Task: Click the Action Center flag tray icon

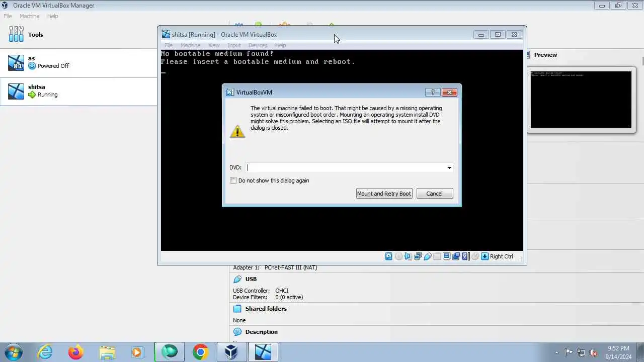Action: (569, 352)
